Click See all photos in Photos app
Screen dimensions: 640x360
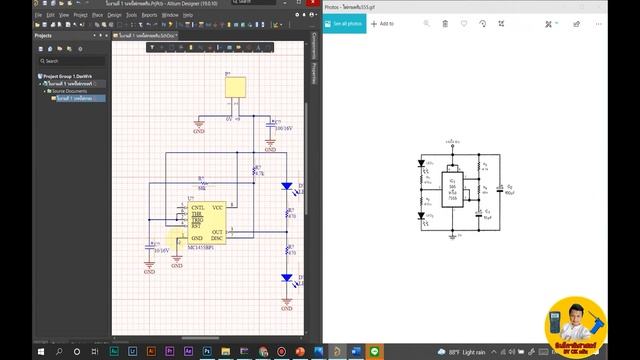344,24
